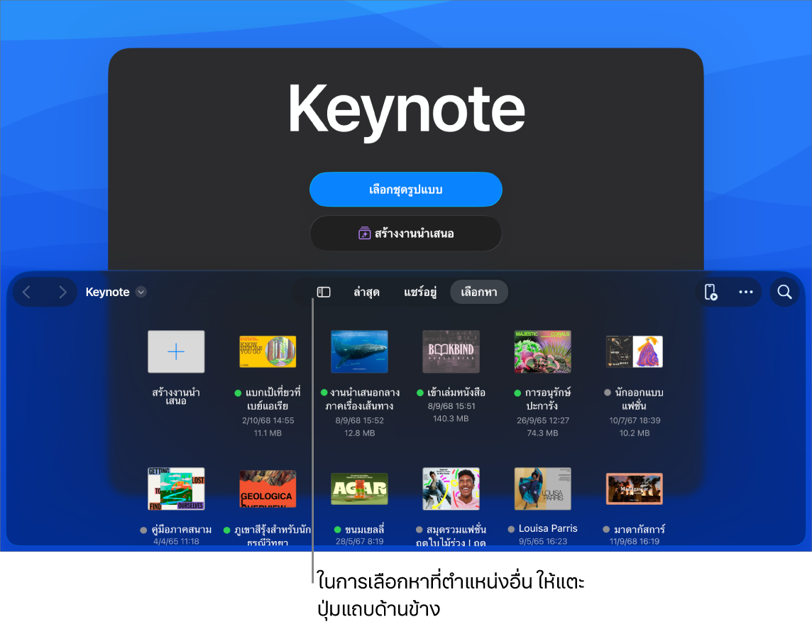Click the ขนมเยลลี่ file name
Image resolution: width=812 pixels, height=644 pixels.
point(365,529)
